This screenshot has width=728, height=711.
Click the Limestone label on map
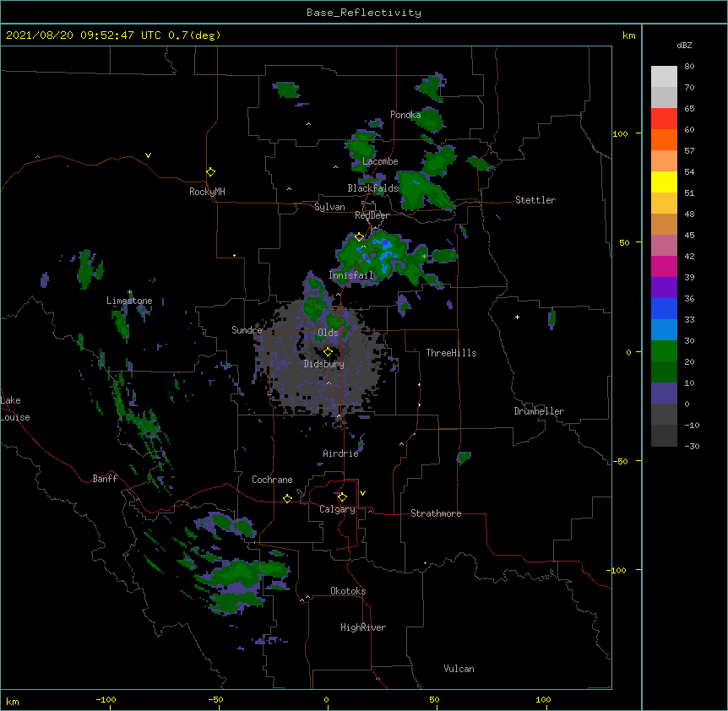(x=129, y=301)
